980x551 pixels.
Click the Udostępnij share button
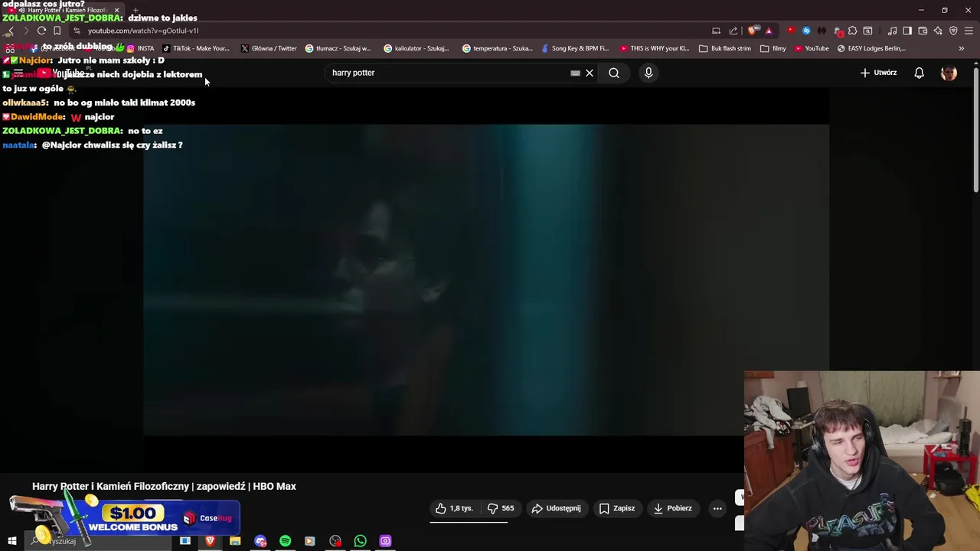(x=557, y=508)
